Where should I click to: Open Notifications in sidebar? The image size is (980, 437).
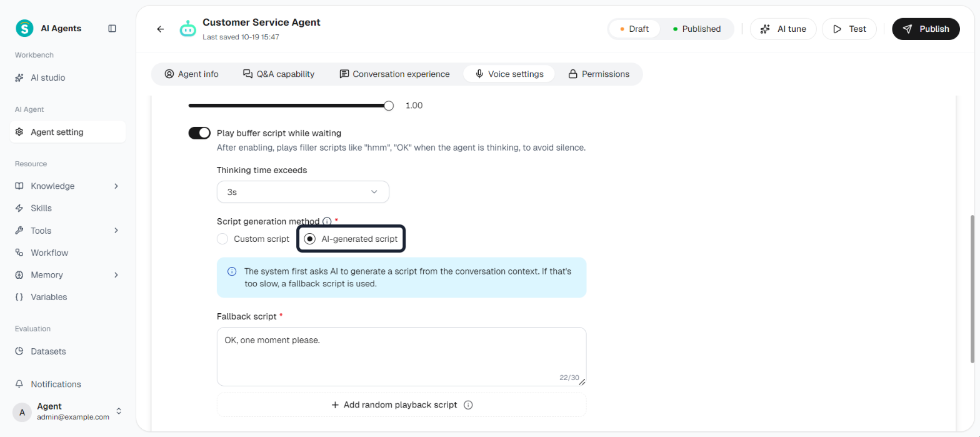coord(67,384)
